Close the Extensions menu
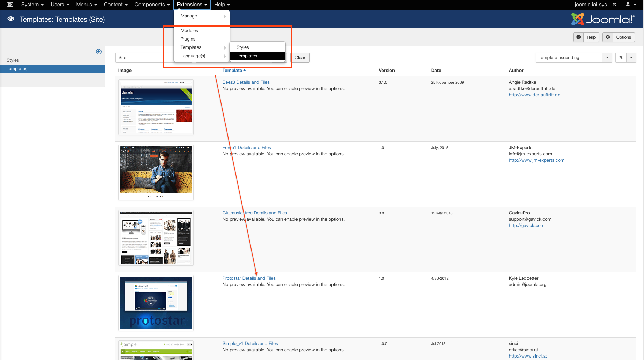Viewport: 644px width, 360px height. [192, 5]
